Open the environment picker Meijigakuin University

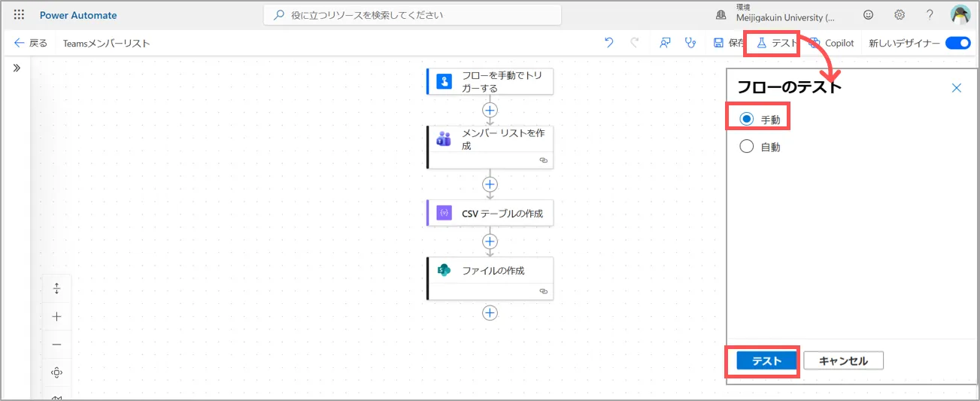(774, 15)
